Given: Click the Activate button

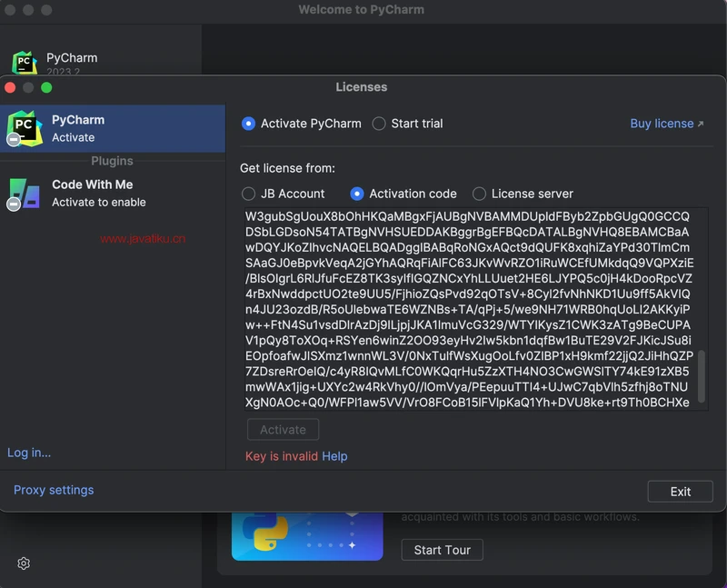Looking at the screenshot, I should (283, 430).
